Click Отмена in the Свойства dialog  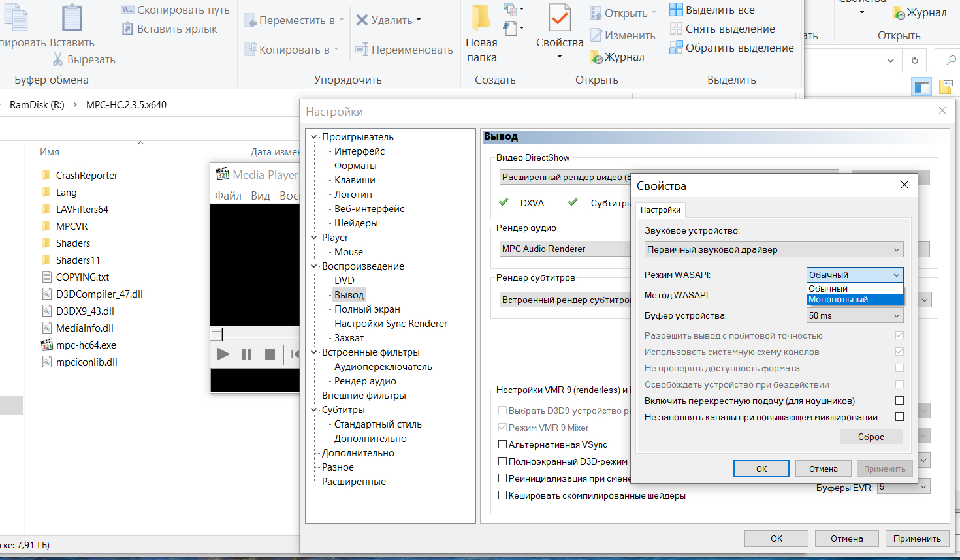824,469
